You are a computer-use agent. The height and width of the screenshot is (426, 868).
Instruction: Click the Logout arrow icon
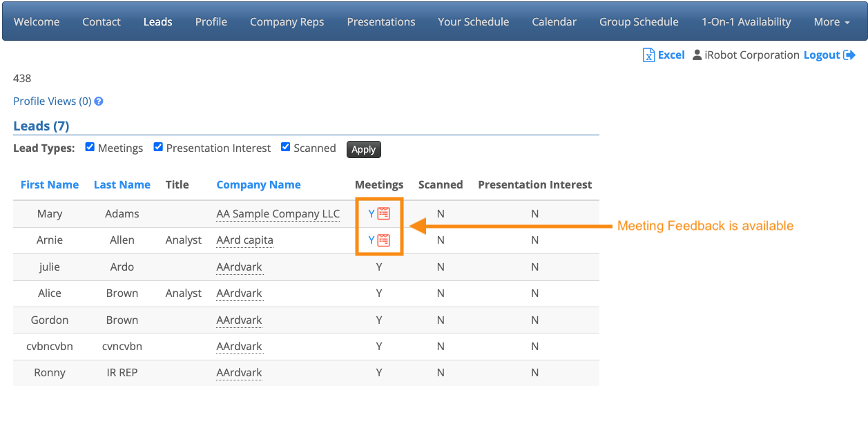coord(850,55)
